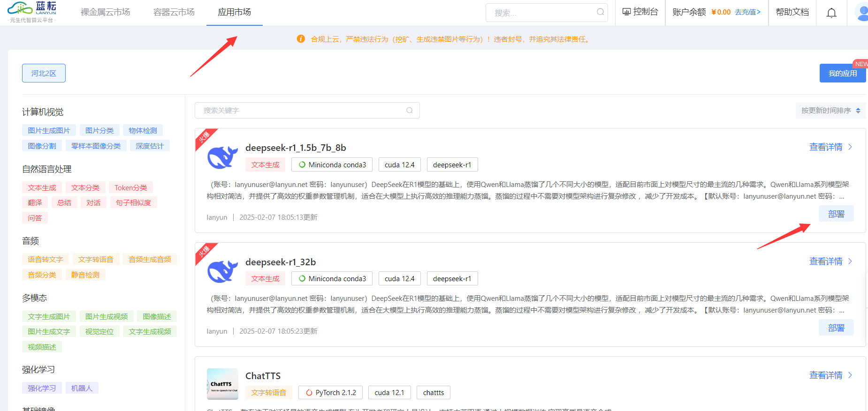This screenshot has height=411, width=868.
Task: Filter by 物体检测 tag
Action: [x=143, y=131]
